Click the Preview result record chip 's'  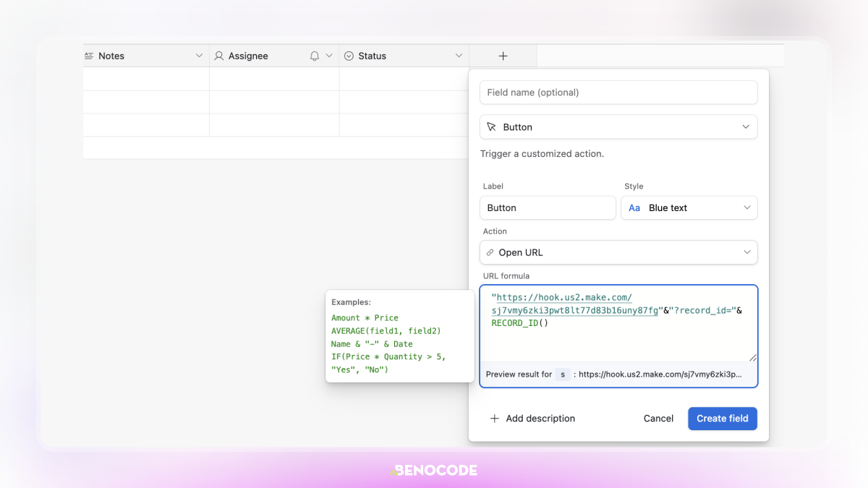(x=563, y=374)
